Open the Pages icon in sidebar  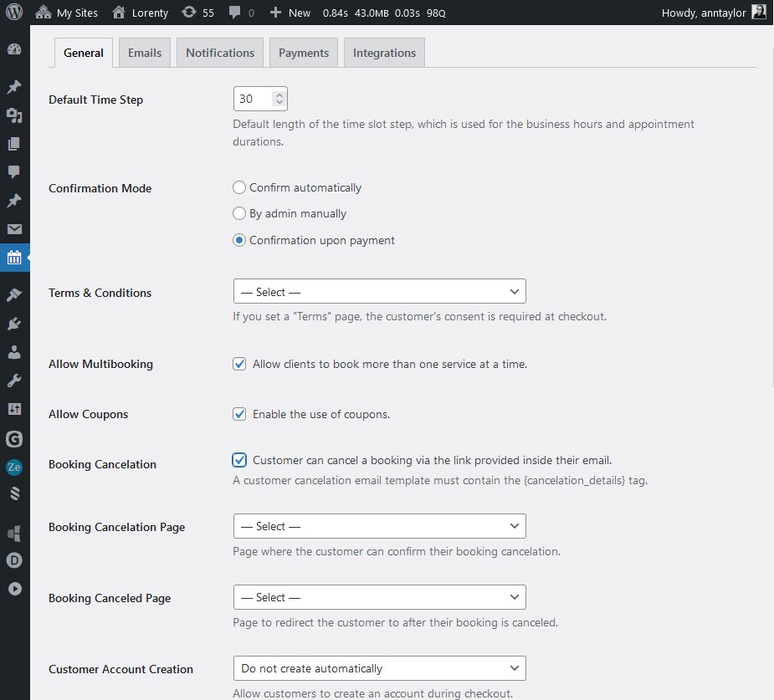pyautogui.click(x=14, y=144)
